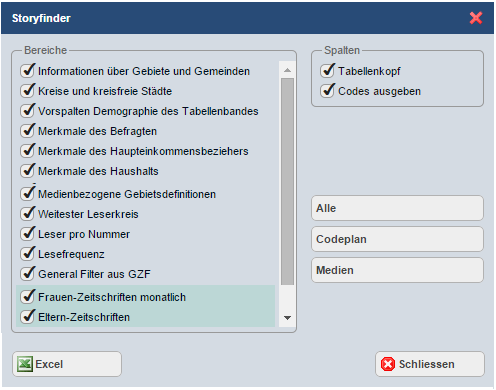Click scrollbar up arrow in Bereiche list
The width and height of the screenshot is (496, 390).
click(287, 70)
